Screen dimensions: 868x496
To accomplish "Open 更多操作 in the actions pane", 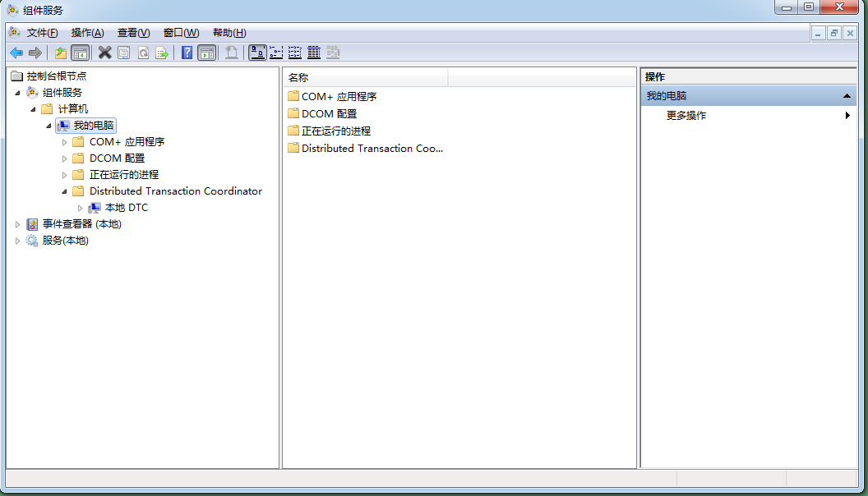I will click(686, 115).
